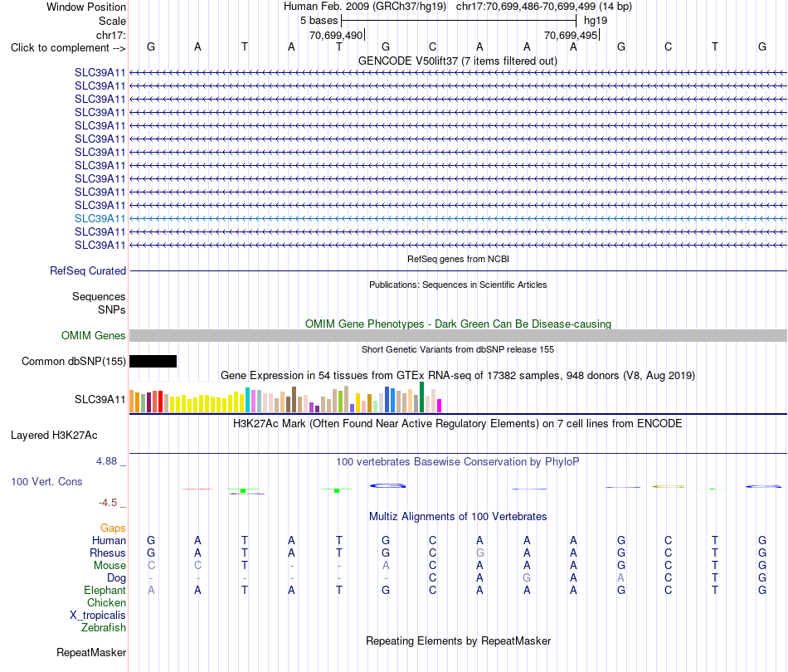Click the bright red GTEx expression bar
788x672 pixels.
(160, 402)
